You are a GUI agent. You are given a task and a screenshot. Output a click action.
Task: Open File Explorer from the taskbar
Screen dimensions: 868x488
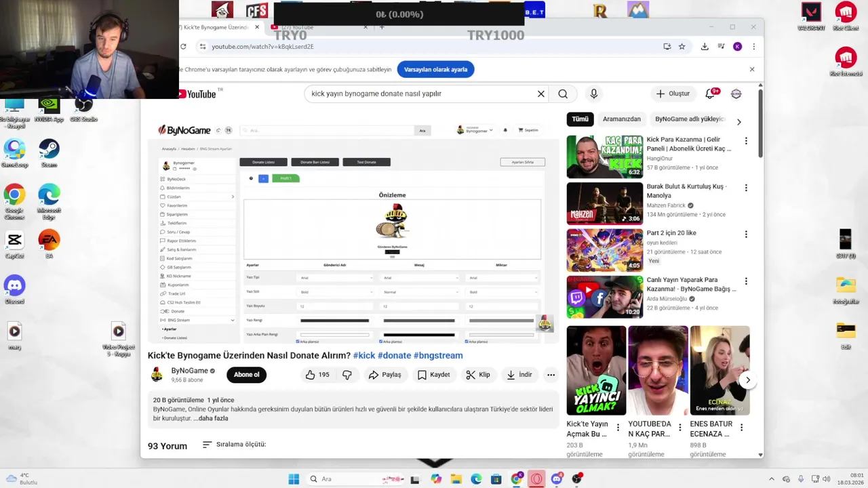coord(456,479)
